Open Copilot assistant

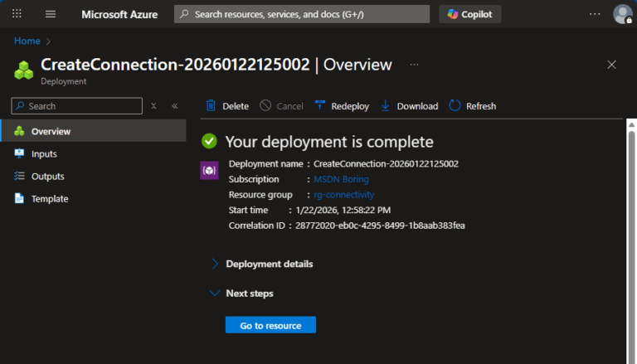coord(470,14)
